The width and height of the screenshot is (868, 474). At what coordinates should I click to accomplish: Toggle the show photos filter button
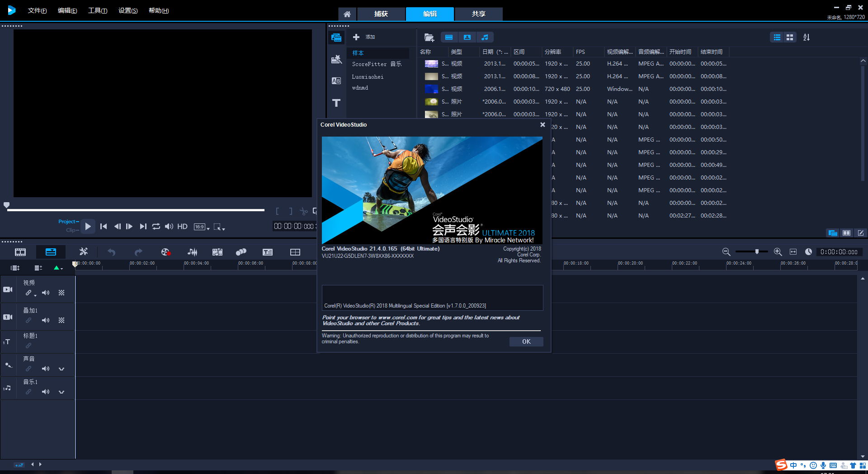pyautogui.click(x=467, y=38)
